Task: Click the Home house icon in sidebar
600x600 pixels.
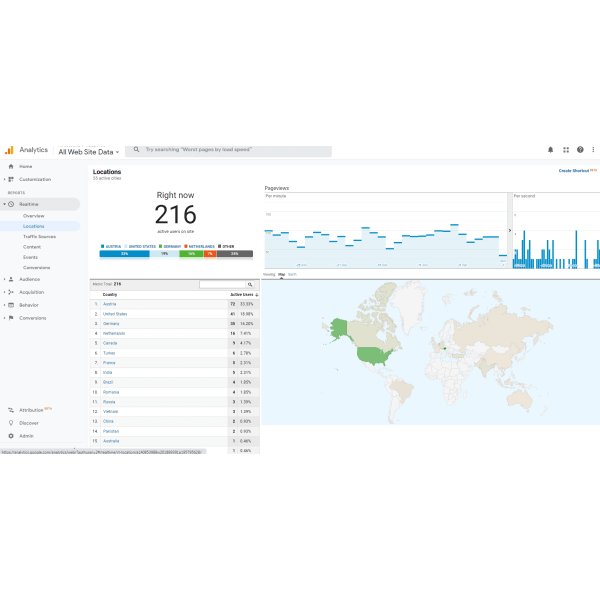Action: tap(11, 166)
